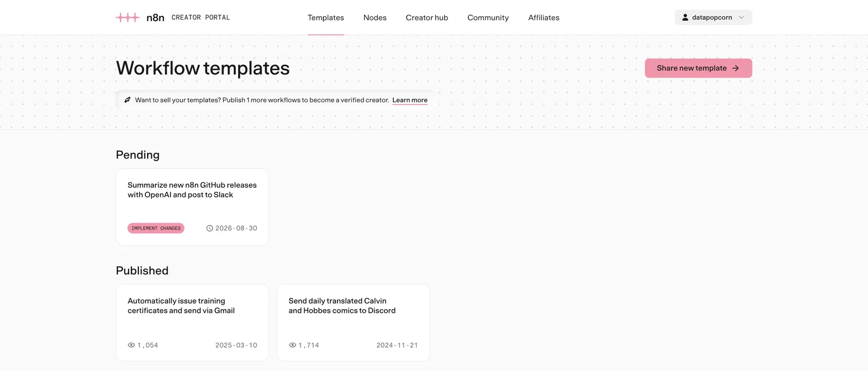Screen dimensions: 868x371
Task: Click the Workflow templates page title
Action: pos(203,68)
